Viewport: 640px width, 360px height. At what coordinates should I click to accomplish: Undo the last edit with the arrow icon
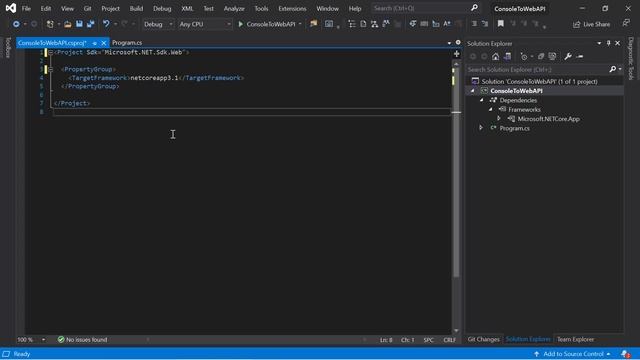coord(106,24)
